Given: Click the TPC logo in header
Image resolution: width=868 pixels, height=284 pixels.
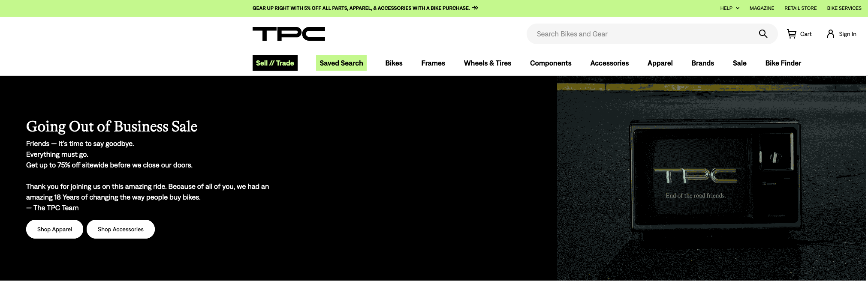Looking at the screenshot, I should (289, 34).
